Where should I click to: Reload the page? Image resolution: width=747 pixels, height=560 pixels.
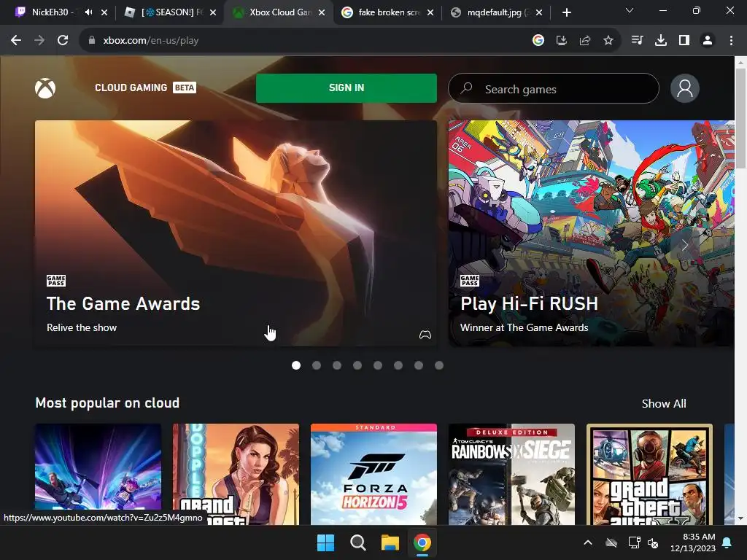tap(63, 41)
